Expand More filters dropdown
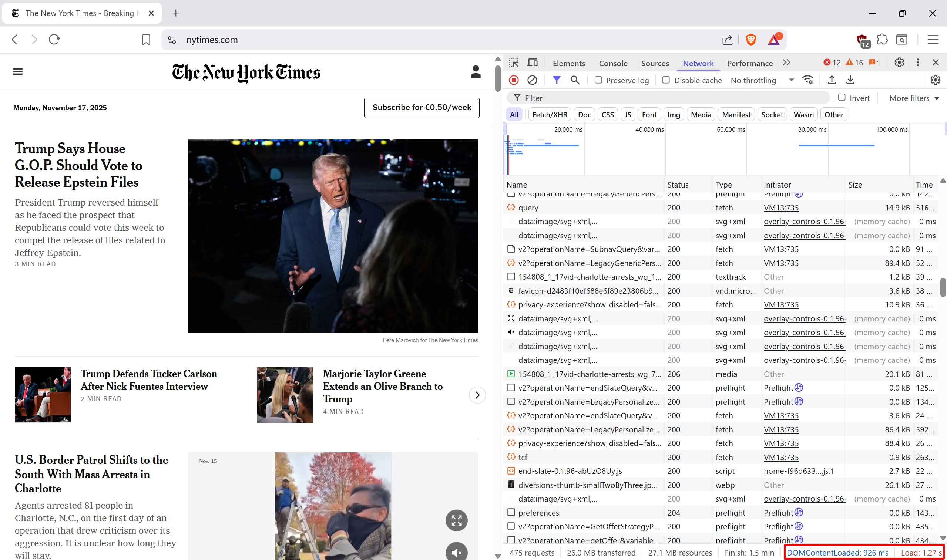This screenshot has width=947, height=560. [914, 98]
